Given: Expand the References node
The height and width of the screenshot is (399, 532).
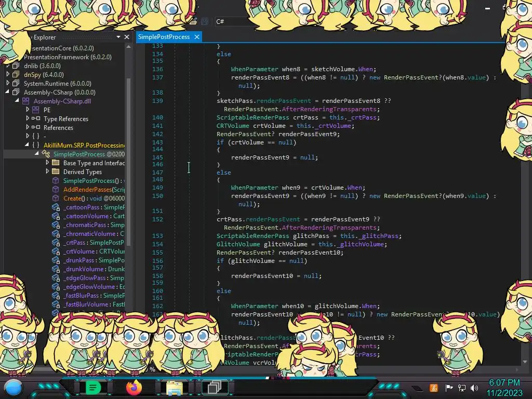Looking at the screenshot, I should 28,127.
